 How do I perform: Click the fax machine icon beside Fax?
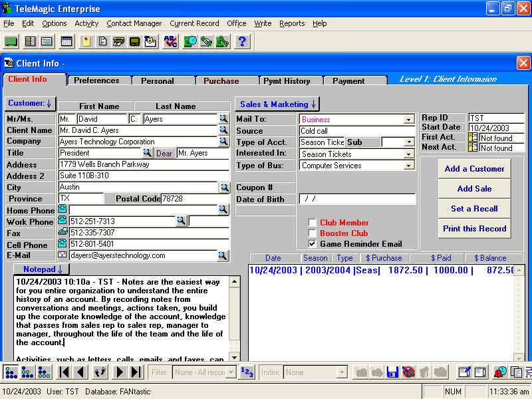(x=63, y=232)
